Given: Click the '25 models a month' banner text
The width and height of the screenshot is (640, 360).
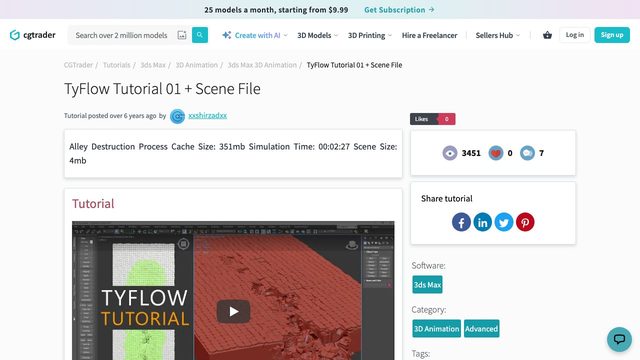Looking at the screenshot, I should click(x=276, y=10).
